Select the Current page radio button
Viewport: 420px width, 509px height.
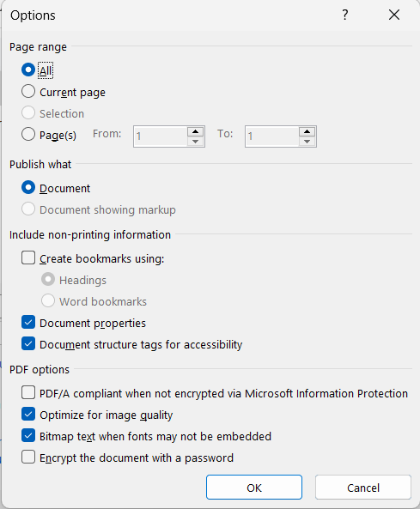pos(28,92)
